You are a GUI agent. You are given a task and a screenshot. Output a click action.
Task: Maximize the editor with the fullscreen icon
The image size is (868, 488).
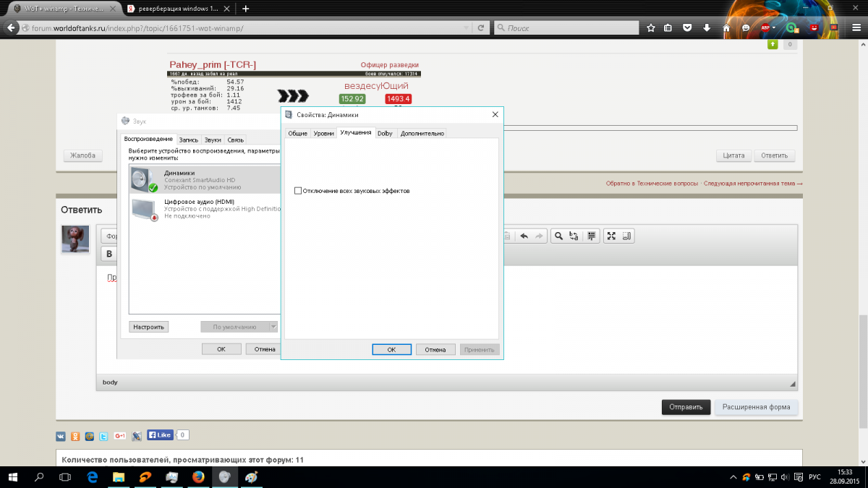[x=611, y=236]
